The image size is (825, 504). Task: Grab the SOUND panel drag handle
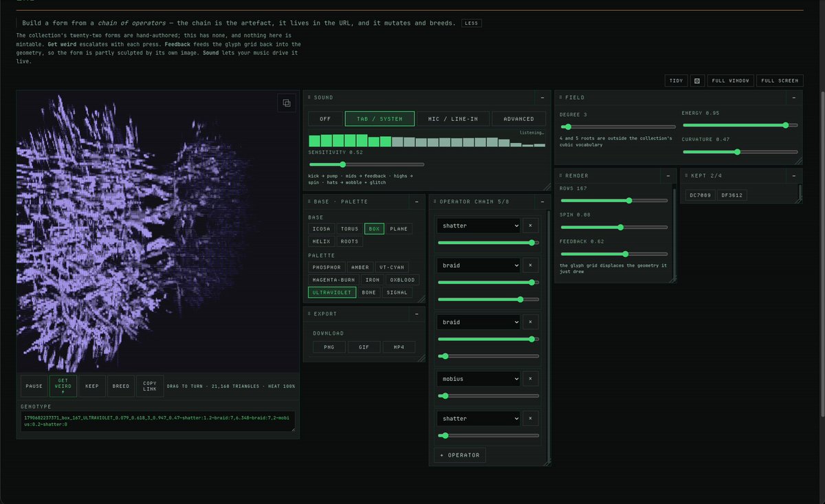309,98
